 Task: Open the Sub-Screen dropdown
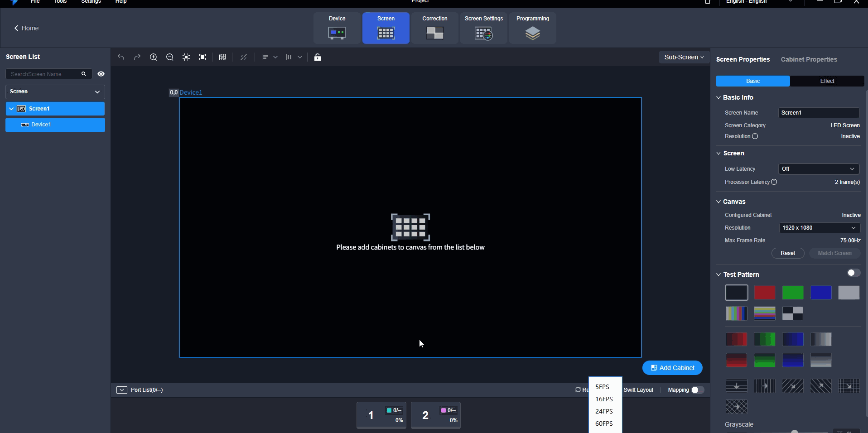[x=684, y=57]
